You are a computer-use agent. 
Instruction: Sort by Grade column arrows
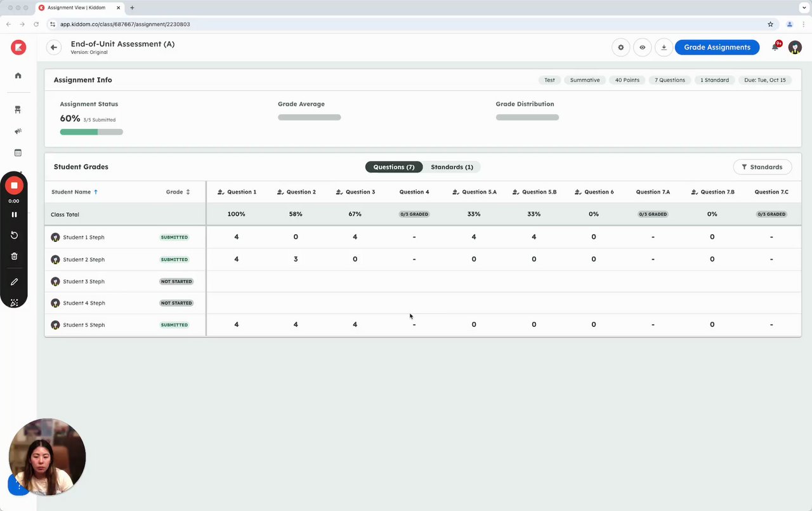(x=188, y=192)
